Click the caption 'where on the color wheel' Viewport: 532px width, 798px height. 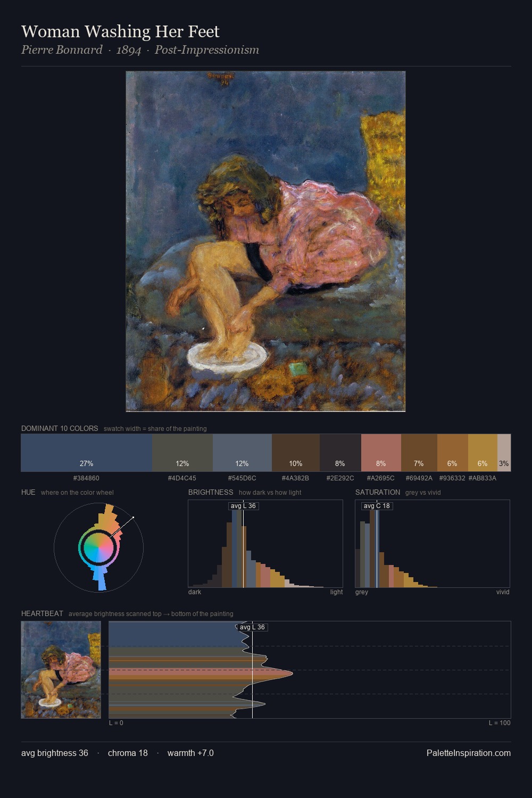77,493
